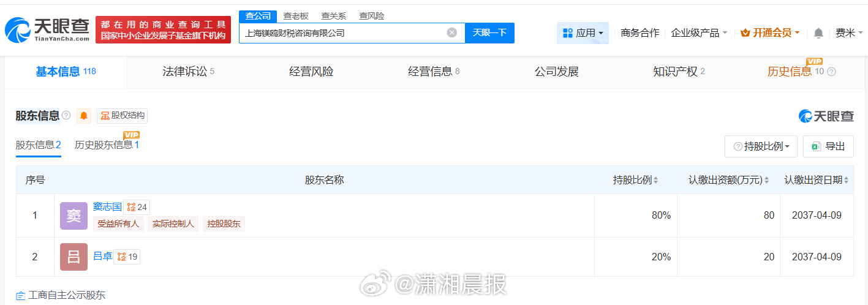Open 窦志国's relation count badge 24
Screen dimensions: 868x305
137,207
